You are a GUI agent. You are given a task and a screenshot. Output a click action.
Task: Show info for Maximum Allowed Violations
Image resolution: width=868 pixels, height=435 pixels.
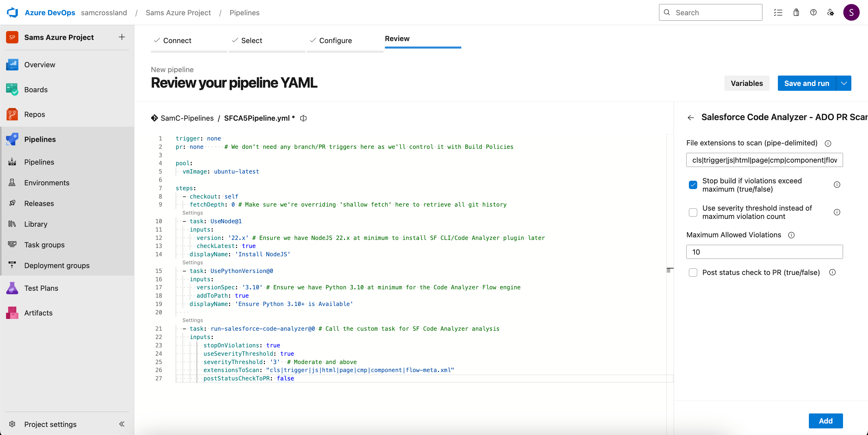tap(792, 235)
